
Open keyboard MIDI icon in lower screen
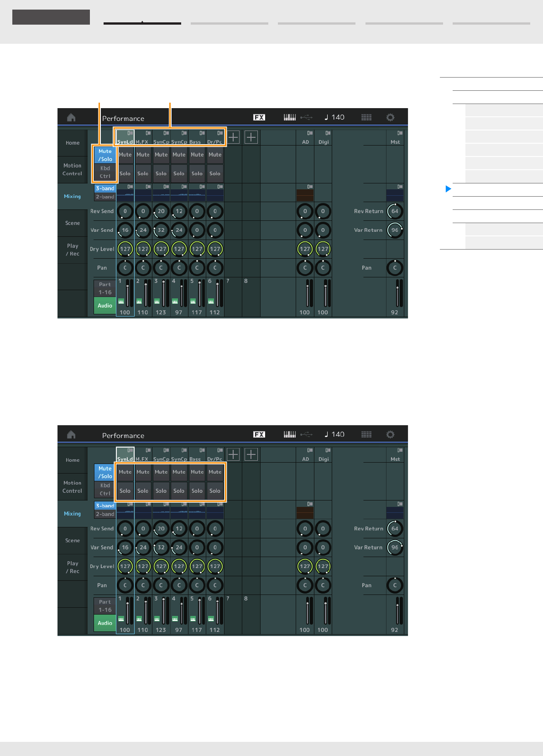(x=290, y=434)
